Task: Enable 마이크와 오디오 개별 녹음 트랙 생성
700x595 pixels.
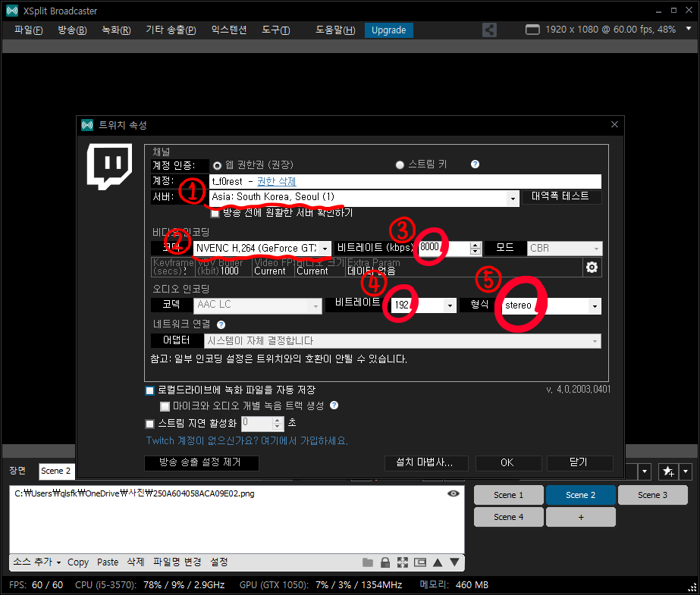Action: pyautogui.click(x=165, y=406)
